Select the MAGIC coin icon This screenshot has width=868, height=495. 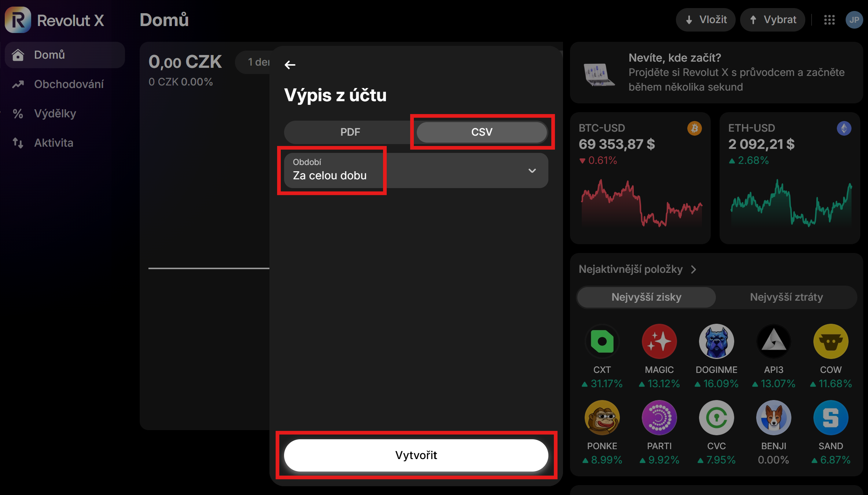[x=659, y=341]
